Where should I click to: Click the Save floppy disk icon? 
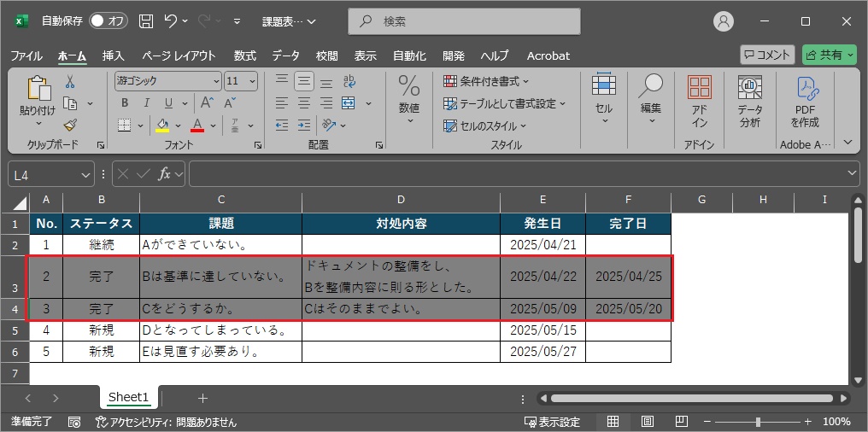[x=146, y=20]
